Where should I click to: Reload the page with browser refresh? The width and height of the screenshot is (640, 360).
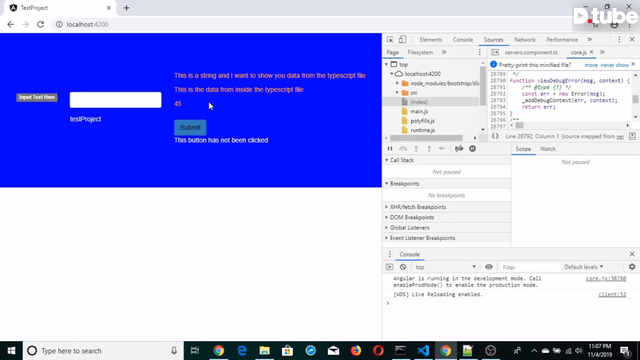[x=40, y=24]
